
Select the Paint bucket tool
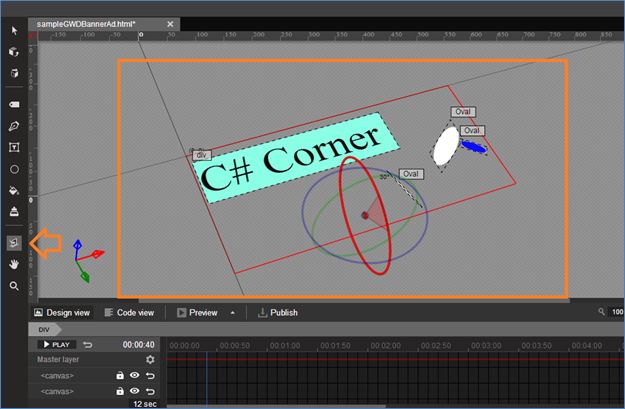tap(14, 191)
